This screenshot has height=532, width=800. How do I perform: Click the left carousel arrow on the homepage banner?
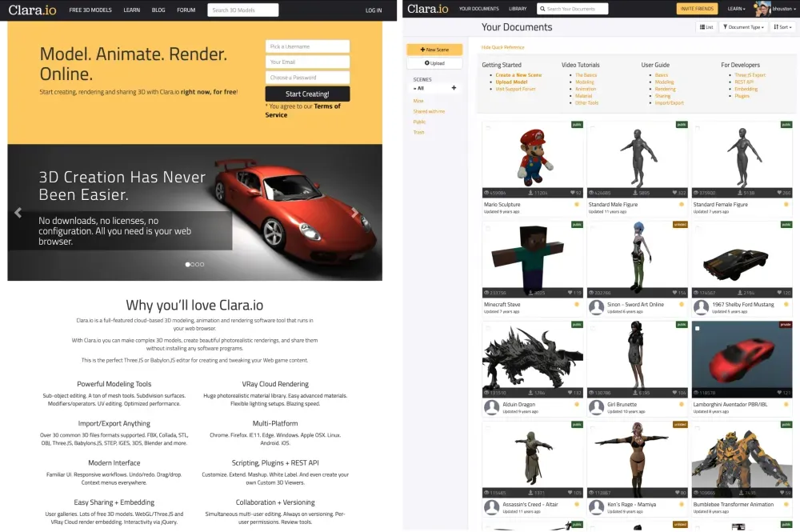pos(18,212)
